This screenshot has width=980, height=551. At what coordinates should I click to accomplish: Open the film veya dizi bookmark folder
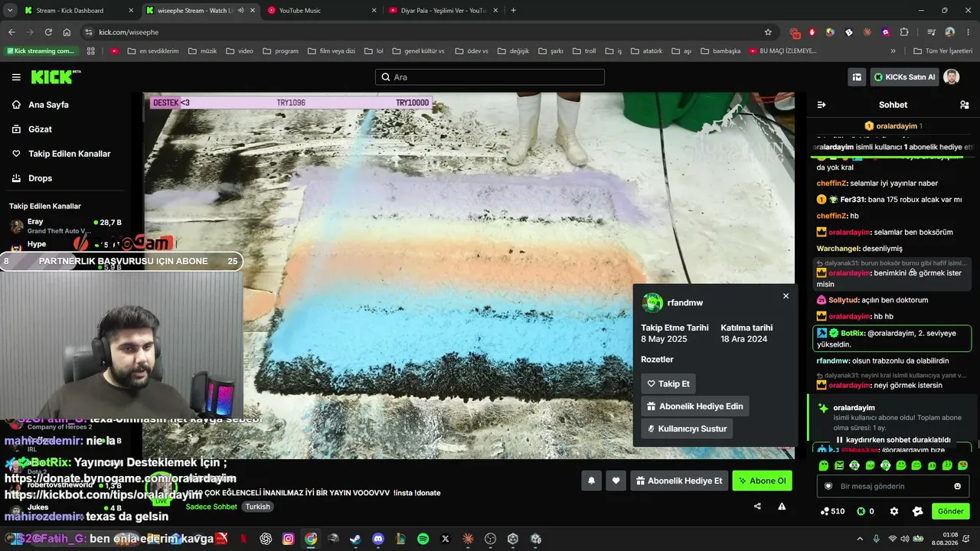tap(331, 51)
